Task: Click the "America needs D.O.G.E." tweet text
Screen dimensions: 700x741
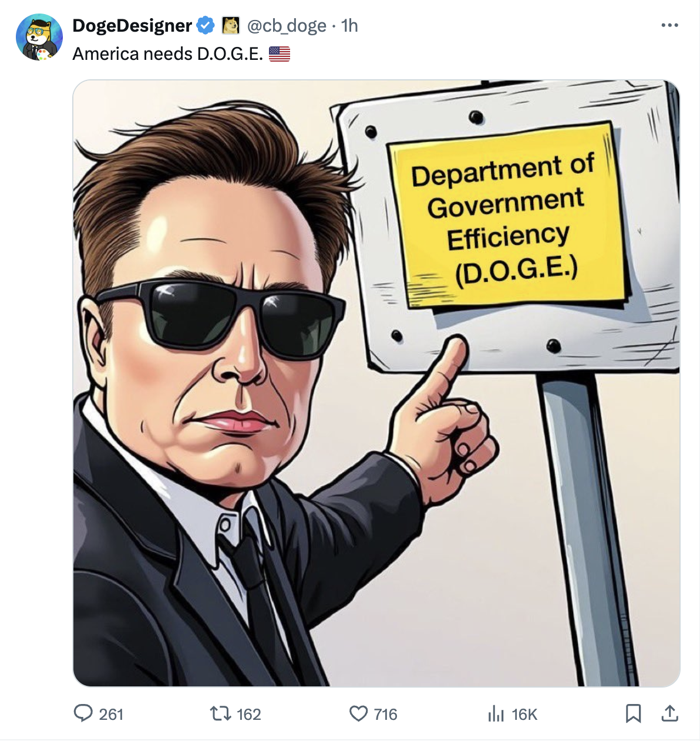Action: (167, 54)
